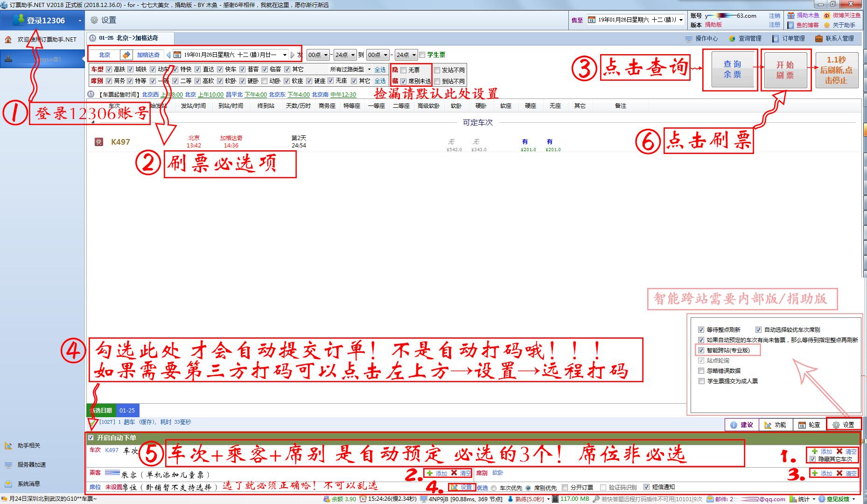Click 全选 for 车型 row

[380, 70]
